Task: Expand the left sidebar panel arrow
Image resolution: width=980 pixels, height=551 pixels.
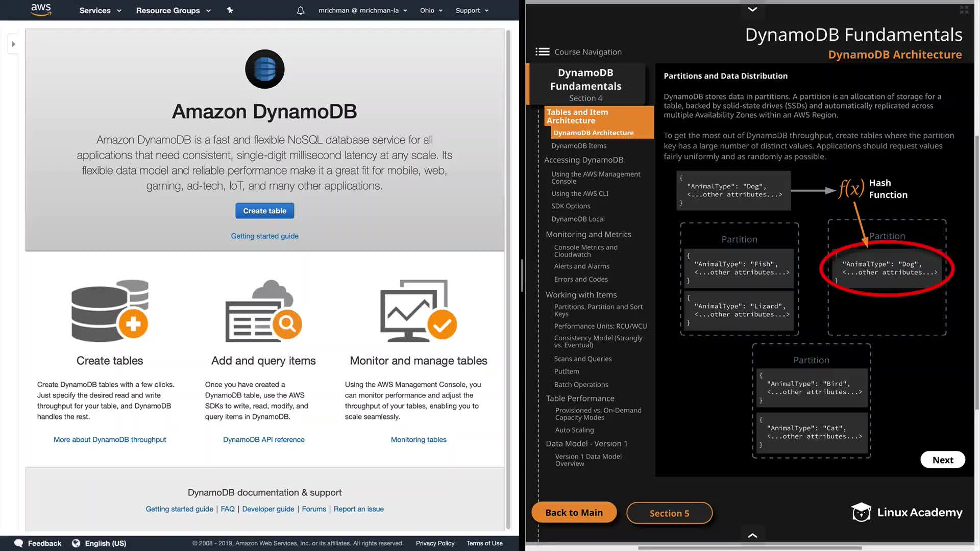Action: tap(14, 44)
